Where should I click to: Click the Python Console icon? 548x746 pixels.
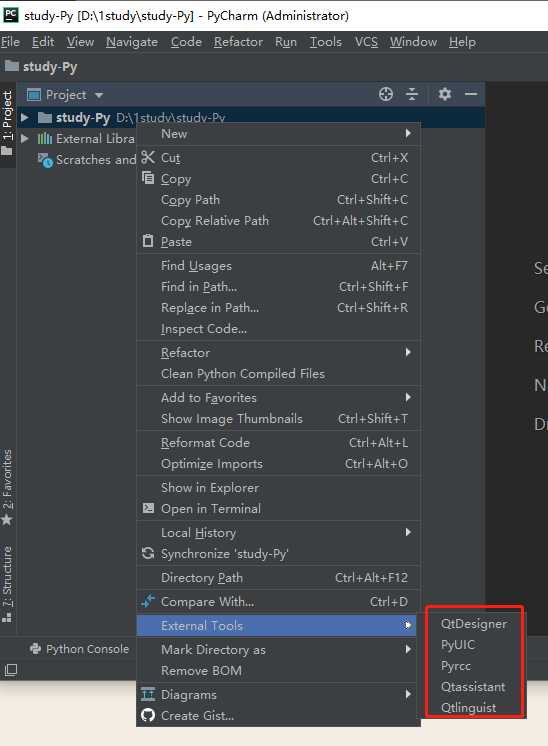(35, 648)
